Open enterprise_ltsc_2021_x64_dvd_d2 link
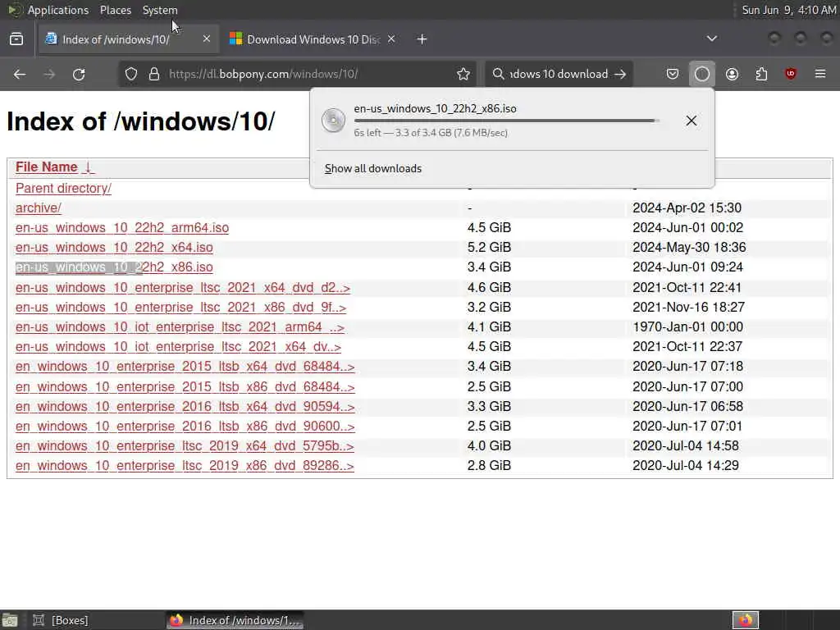The height and width of the screenshot is (630, 840). (183, 288)
